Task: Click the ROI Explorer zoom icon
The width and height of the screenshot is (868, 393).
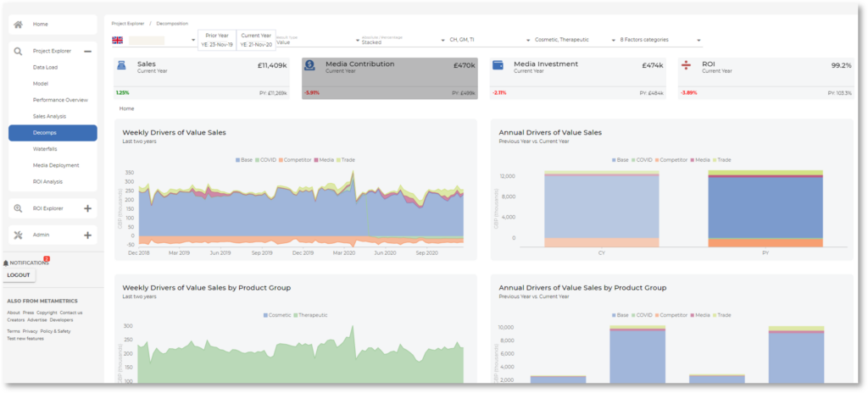Action: (x=19, y=208)
